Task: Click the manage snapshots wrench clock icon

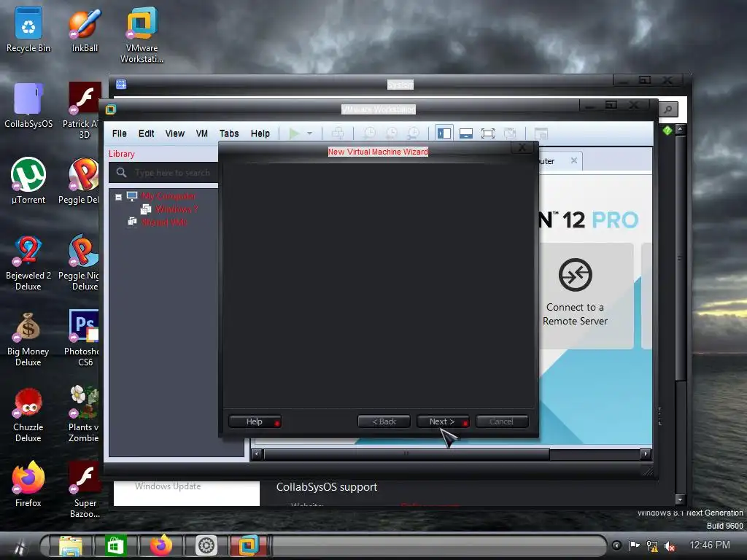Action: 413,134
